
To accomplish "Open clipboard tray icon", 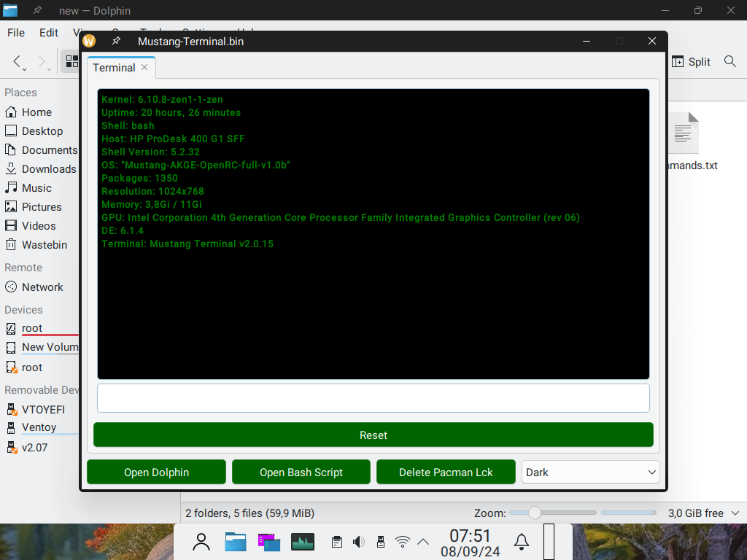I will pos(337,542).
